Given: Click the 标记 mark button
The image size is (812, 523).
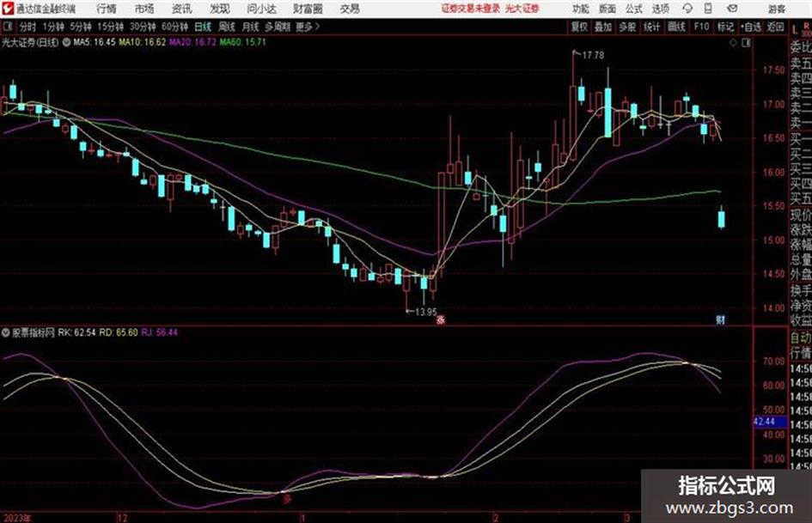Looking at the screenshot, I should coord(725,27).
